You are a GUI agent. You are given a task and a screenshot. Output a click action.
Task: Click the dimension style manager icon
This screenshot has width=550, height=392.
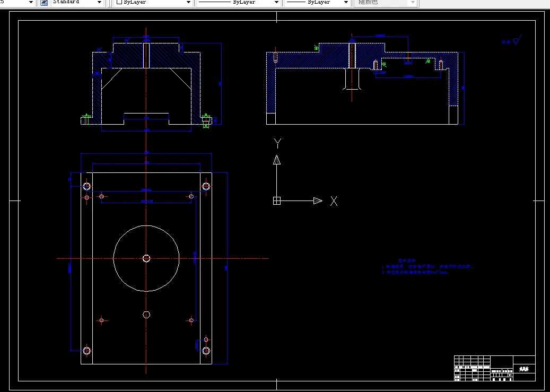tap(44, 3)
